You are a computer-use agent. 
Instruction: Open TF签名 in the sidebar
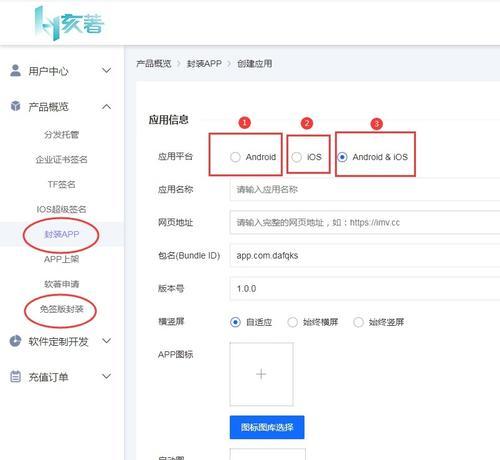pyautogui.click(x=62, y=184)
